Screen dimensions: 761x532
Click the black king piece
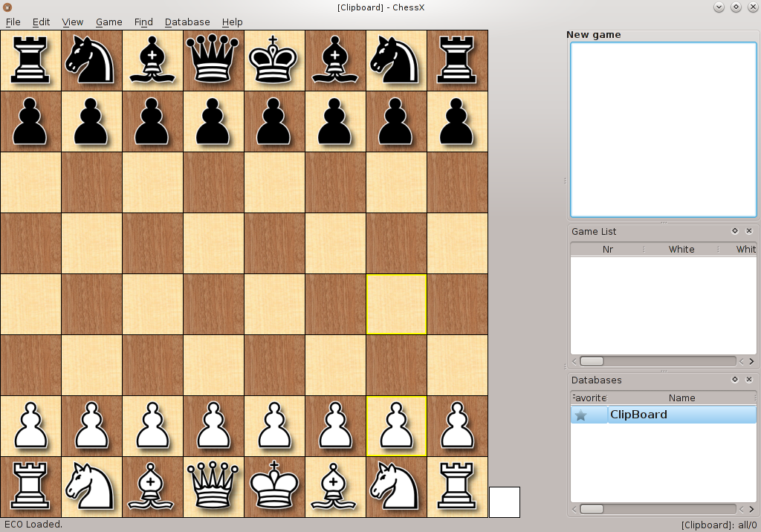coord(275,60)
